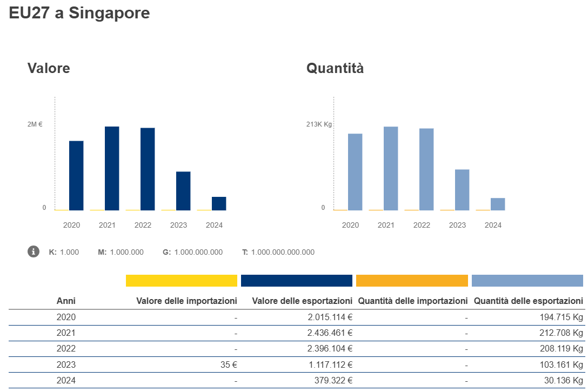
Task: Click the 2024 bar in Valore chart
Action: pos(219,203)
